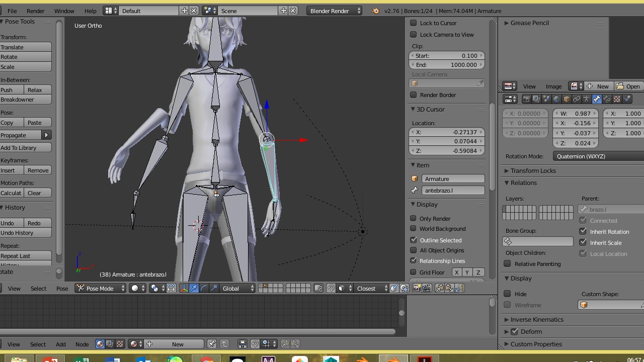Screen dimensions: 644x362
Task: Disable the Outline Selected checkbox
Action: 414,240
